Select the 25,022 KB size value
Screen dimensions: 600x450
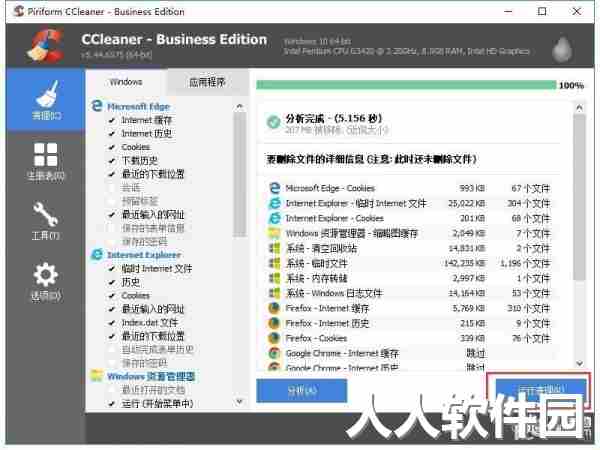tap(466, 203)
